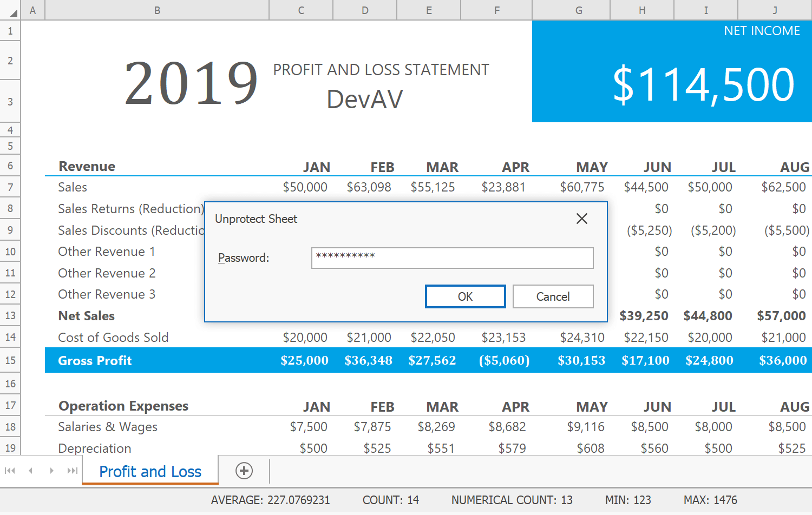This screenshot has width=812, height=515.
Task: Cancel the Unprotect Sheet dialog
Action: (x=553, y=296)
